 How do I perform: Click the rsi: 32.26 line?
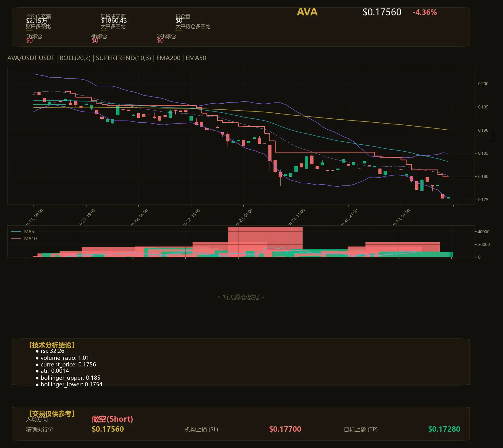pyautogui.click(x=52, y=351)
